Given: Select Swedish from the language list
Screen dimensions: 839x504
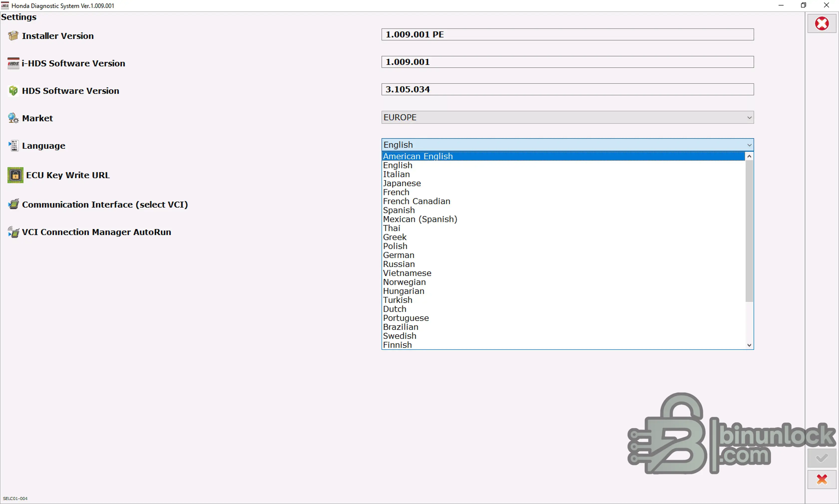Looking at the screenshot, I should pyautogui.click(x=563, y=336).
